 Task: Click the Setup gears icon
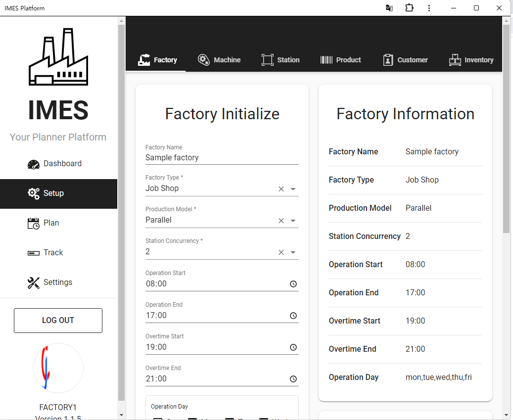[33, 193]
